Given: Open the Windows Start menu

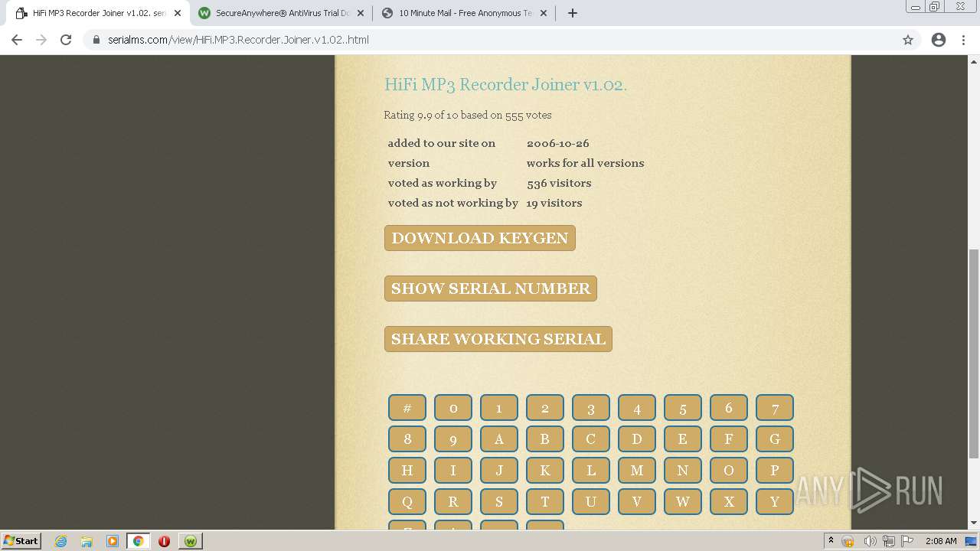Looking at the screenshot, I should (x=21, y=541).
